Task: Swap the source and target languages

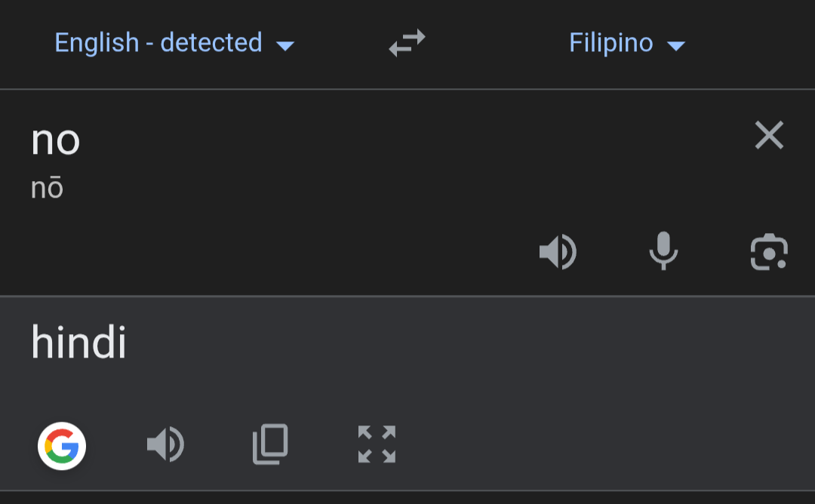Action: [x=407, y=42]
